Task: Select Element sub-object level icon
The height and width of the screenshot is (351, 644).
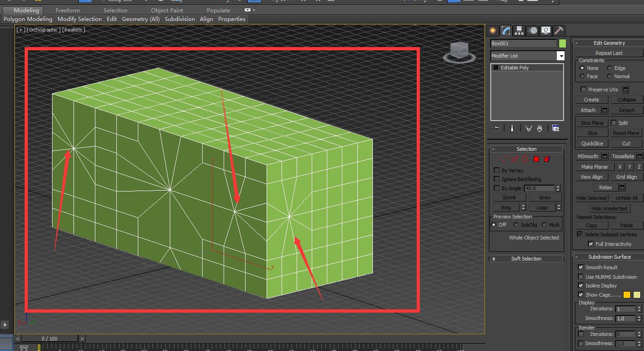Action: pyautogui.click(x=547, y=159)
